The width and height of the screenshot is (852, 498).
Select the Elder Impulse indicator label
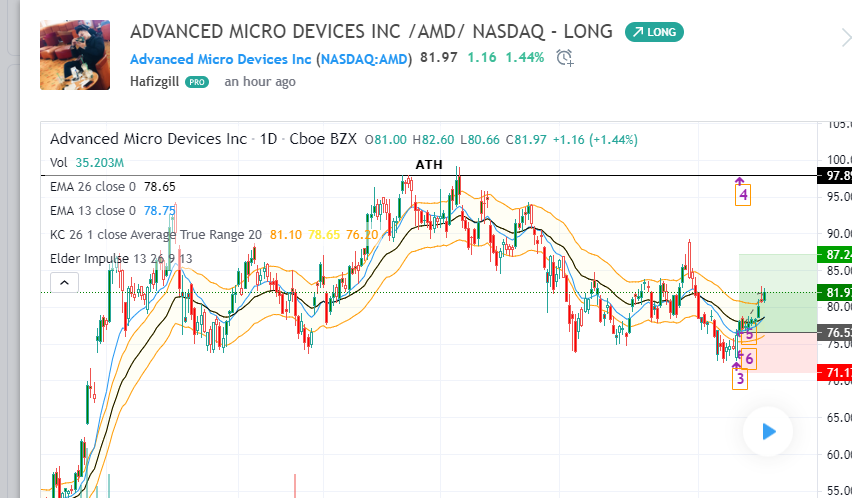click(x=121, y=259)
